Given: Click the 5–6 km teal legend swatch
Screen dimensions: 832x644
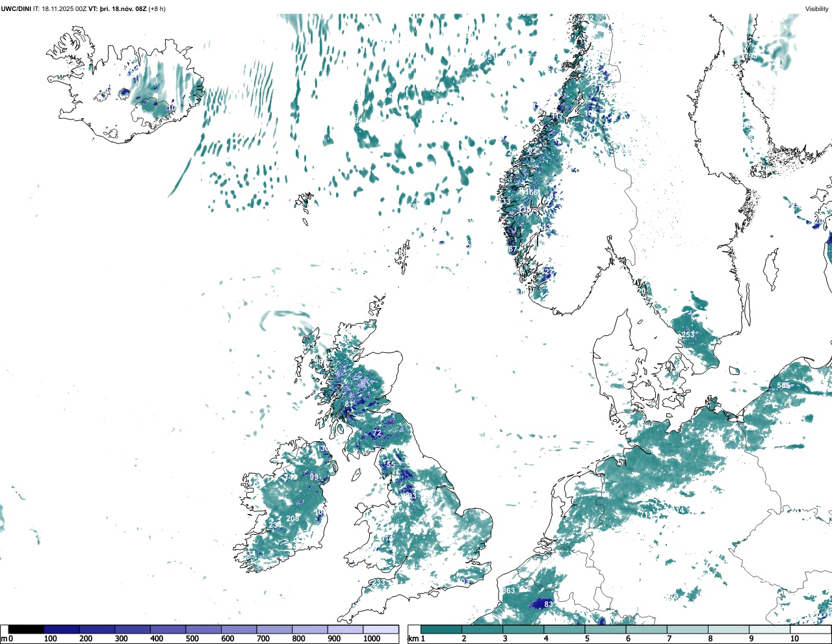Looking at the screenshot, I should pos(606,630).
